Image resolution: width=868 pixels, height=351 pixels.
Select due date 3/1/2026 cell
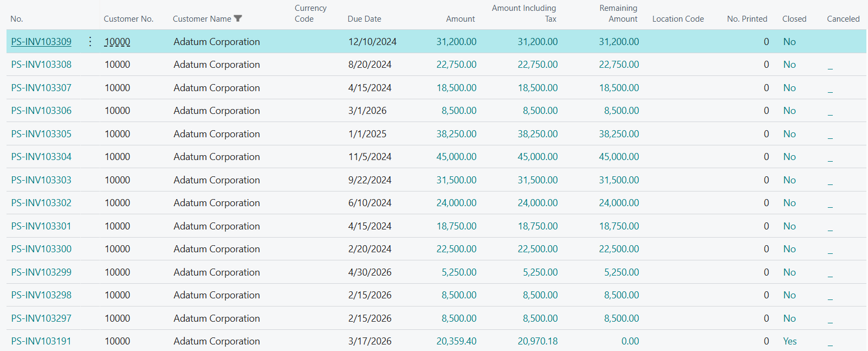tap(367, 111)
